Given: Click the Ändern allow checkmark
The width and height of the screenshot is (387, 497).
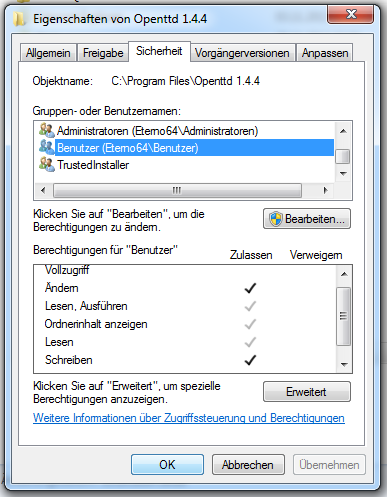Looking at the screenshot, I should click(x=250, y=288).
